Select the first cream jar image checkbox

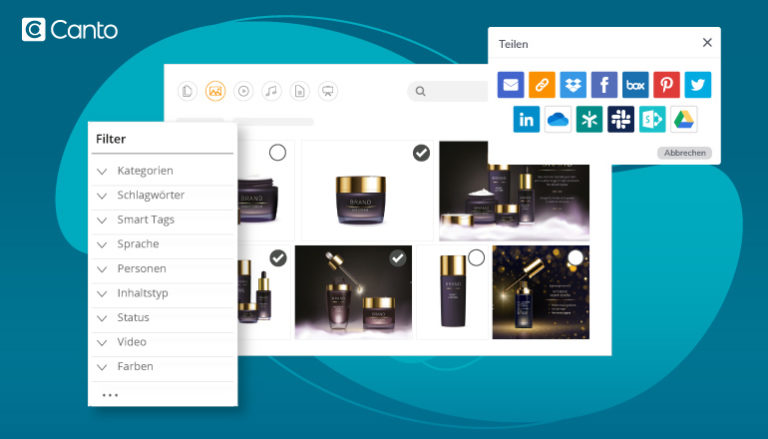click(x=277, y=152)
